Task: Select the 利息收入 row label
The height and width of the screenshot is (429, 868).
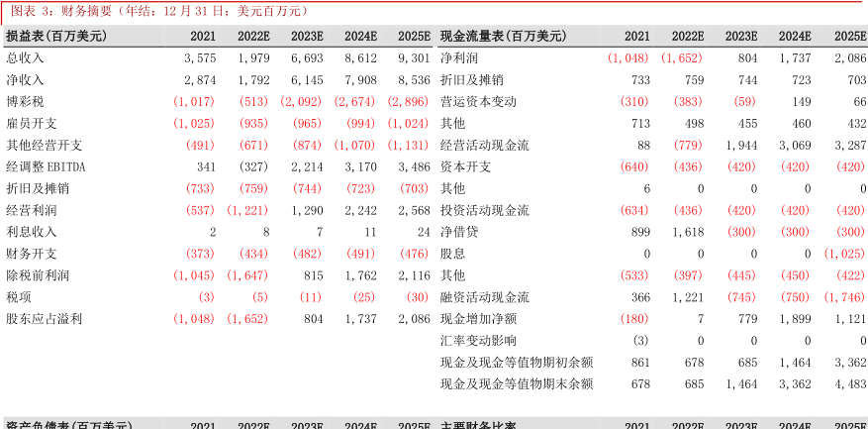Action: pyautogui.click(x=32, y=232)
